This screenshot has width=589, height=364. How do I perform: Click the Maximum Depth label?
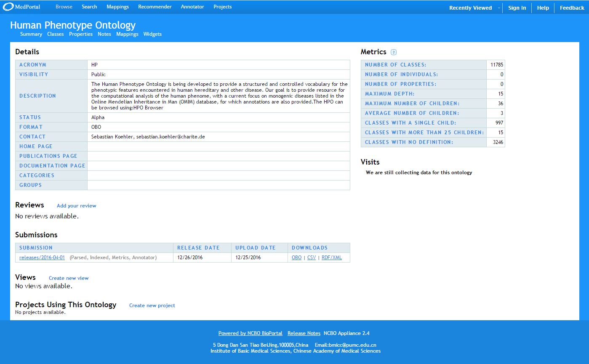click(x=389, y=94)
